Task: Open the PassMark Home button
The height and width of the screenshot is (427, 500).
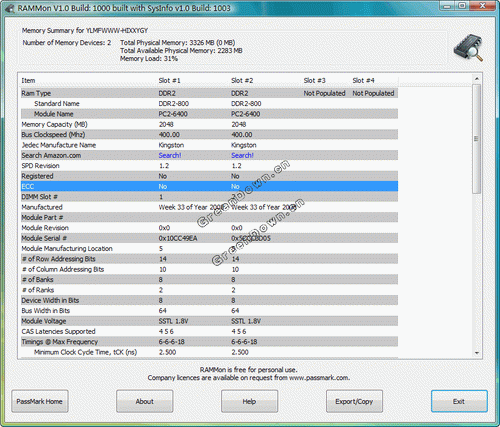Action: pyautogui.click(x=40, y=401)
